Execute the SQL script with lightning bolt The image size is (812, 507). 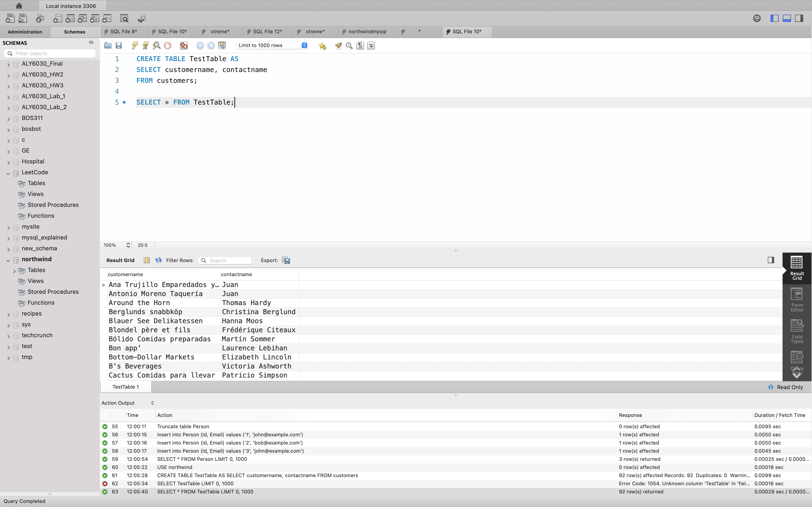(135, 45)
